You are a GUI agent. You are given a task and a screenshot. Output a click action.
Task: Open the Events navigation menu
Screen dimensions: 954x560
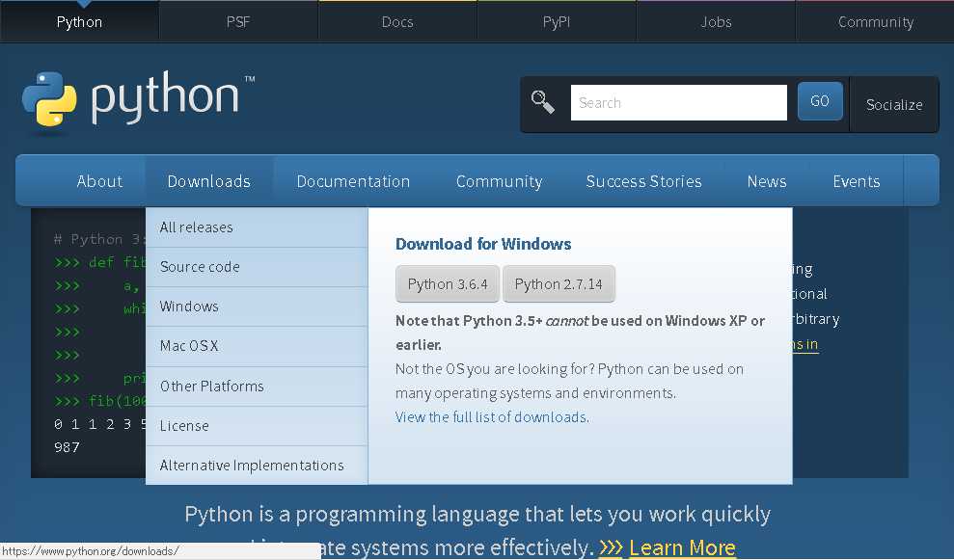click(857, 181)
